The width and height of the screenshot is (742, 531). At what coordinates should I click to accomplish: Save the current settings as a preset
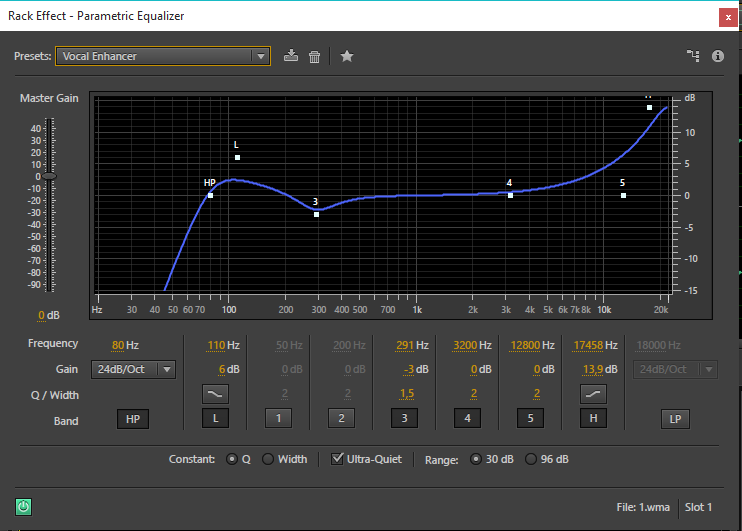click(x=291, y=56)
